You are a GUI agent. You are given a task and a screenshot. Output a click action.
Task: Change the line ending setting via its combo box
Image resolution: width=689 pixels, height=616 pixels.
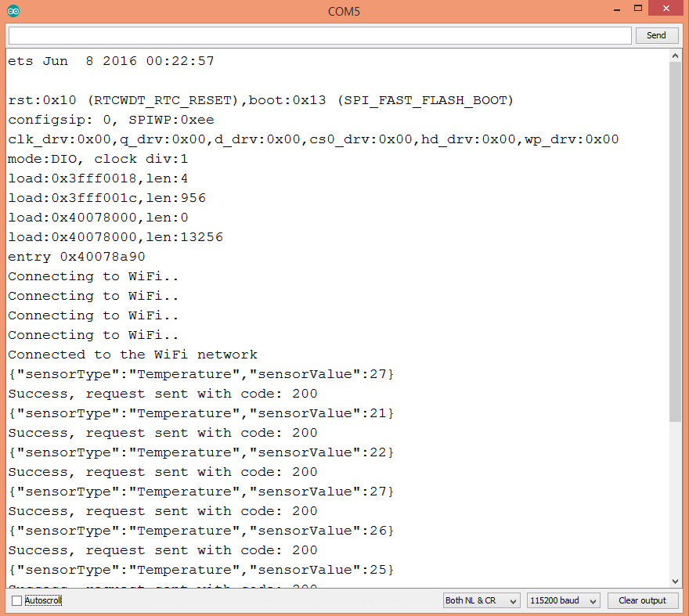click(481, 600)
